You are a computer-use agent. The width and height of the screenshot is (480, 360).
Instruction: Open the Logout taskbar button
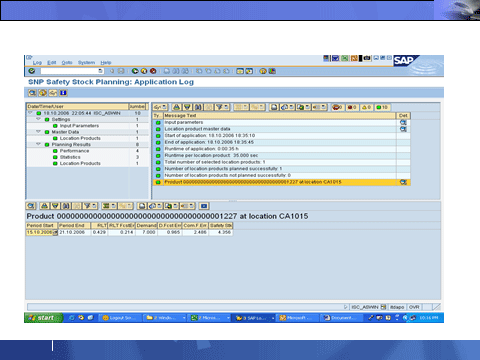click(121, 318)
